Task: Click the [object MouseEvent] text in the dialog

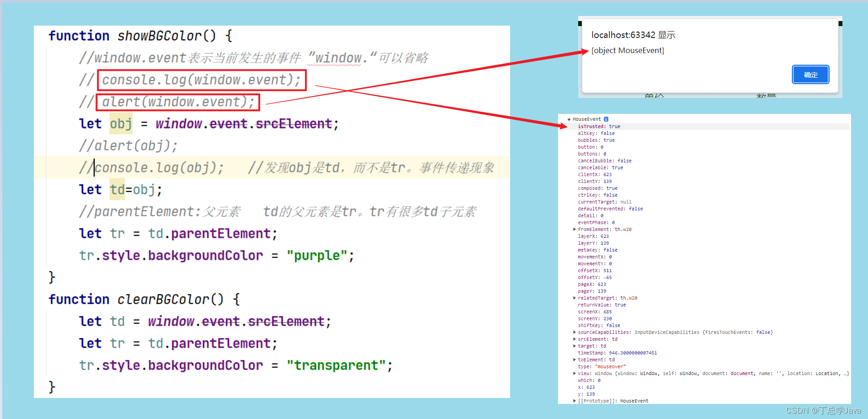Action: 628,50
